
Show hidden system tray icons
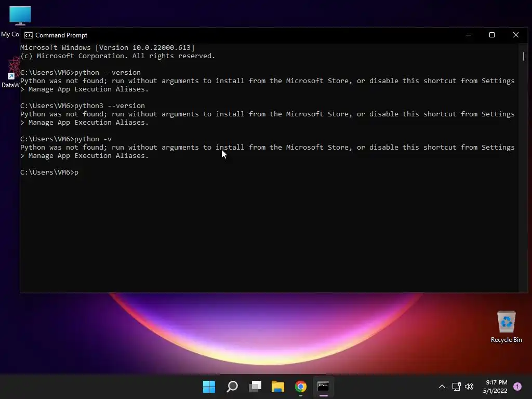442,387
